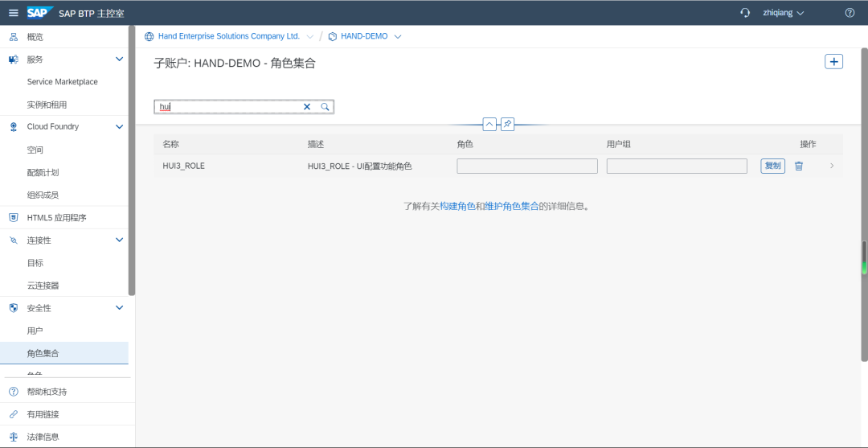Click the 复制 copy button
The height and width of the screenshot is (448, 868).
click(x=773, y=166)
